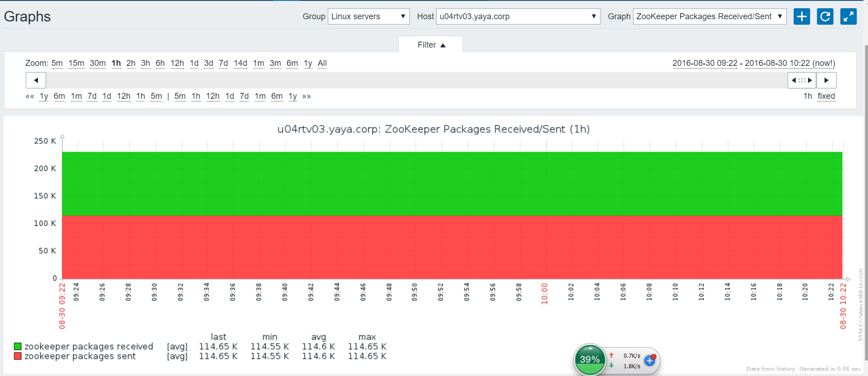868x376 pixels.
Task: Click the green 39% circle indicator
Action: coord(589,360)
